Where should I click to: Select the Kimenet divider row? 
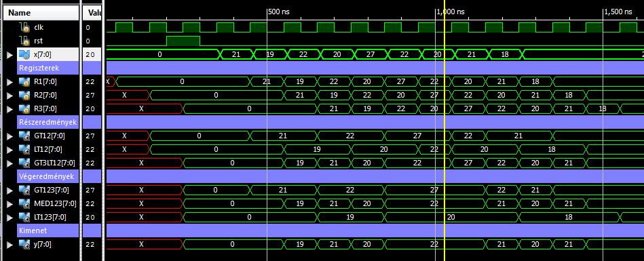point(41,230)
